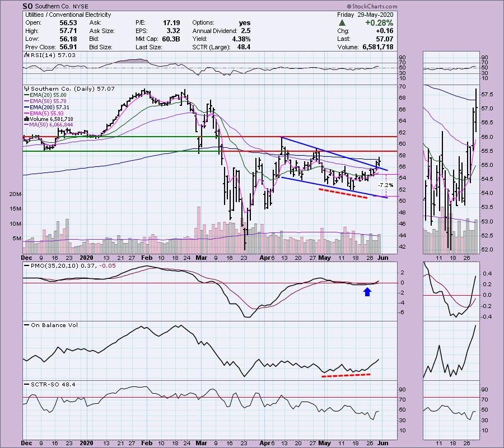Viewport: 504px width, 448px height.
Task: Click the blue up arrow on PMO panel
Action: [x=367, y=291]
